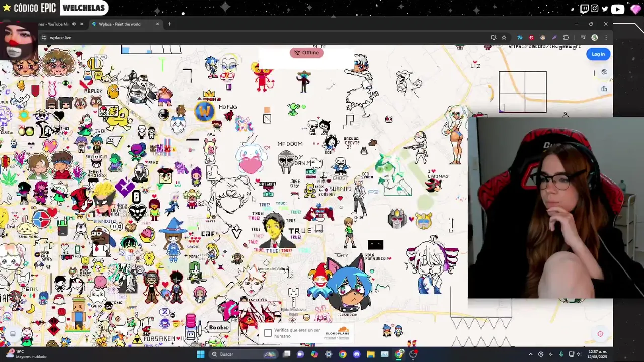Click the MF DOOM mask pixel art
This screenshot has height=362, width=644.
tap(286, 163)
